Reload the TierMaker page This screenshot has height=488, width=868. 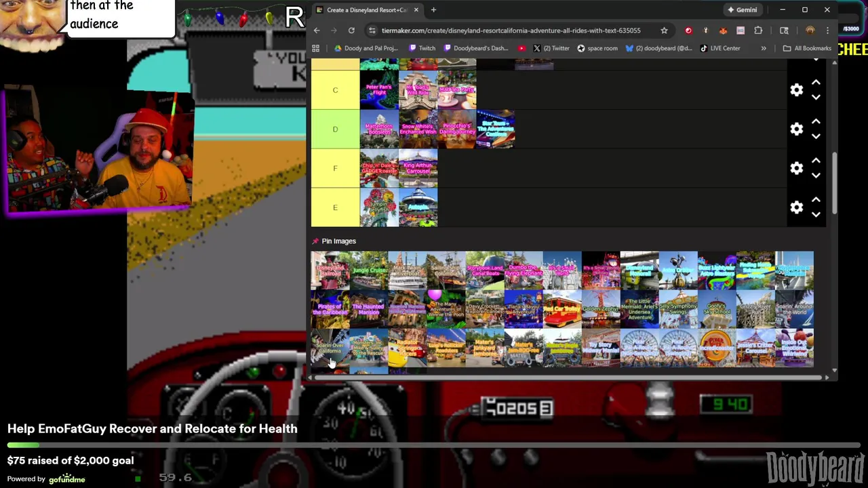click(x=351, y=30)
